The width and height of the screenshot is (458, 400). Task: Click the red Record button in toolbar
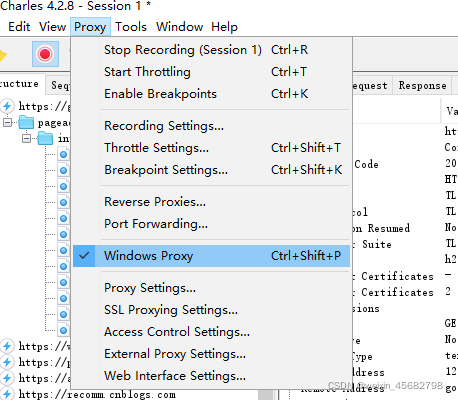point(45,54)
